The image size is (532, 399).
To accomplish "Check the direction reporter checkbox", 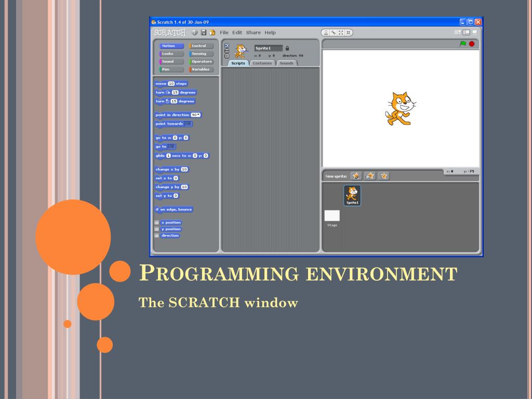I will click(x=156, y=236).
